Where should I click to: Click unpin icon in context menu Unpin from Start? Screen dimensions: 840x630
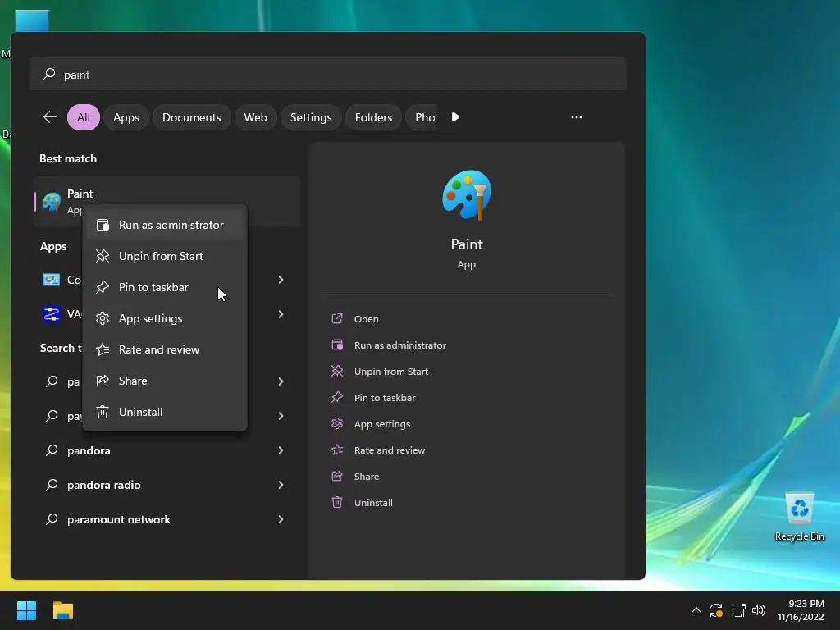[103, 256]
